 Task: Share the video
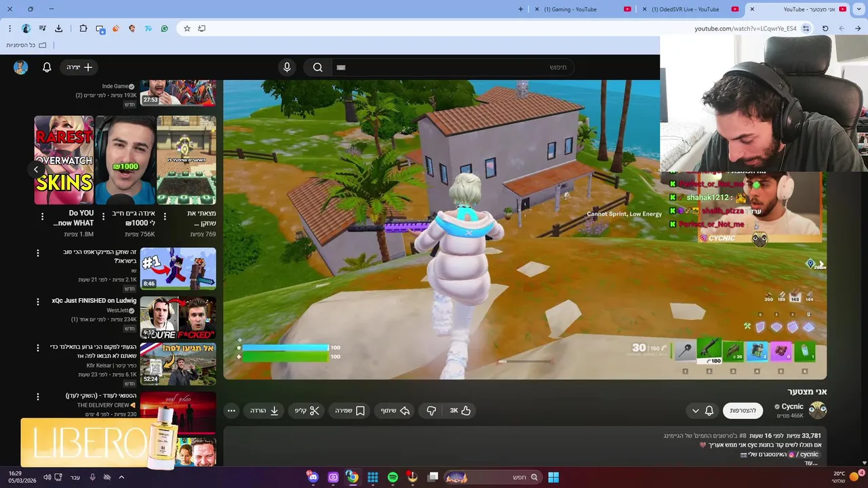(395, 411)
